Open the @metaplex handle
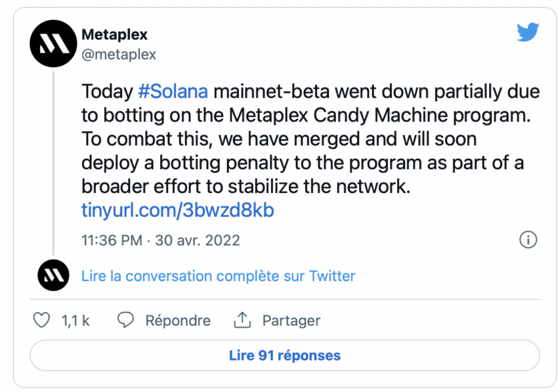The height and width of the screenshot is (392, 558). coord(119,54)
